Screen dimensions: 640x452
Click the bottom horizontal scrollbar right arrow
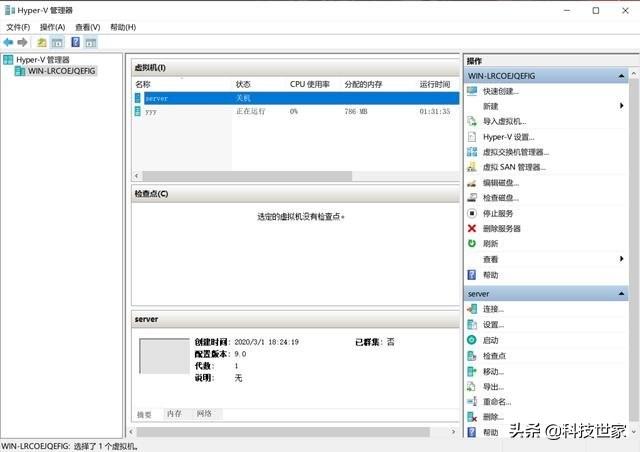pos(453,432)
